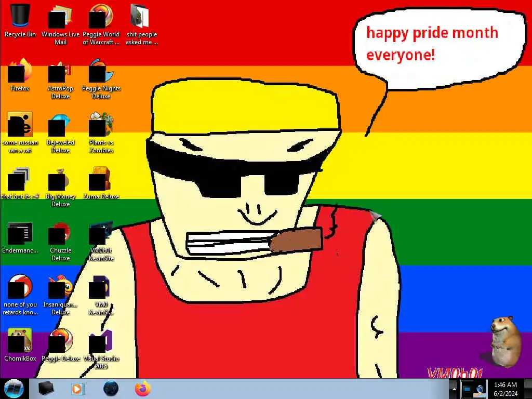Select the Peggle Nights Deluxe icon
532x399 pixels.
pyautogui.click(x=101, y=78)
